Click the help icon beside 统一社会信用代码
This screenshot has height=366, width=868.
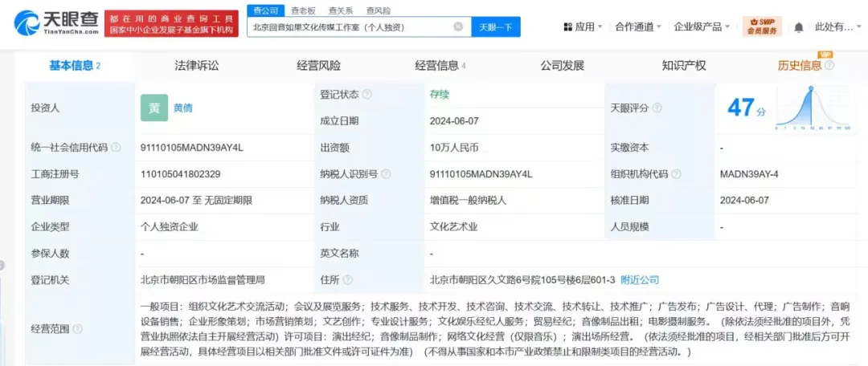pyautogui.click(x=116, y=148)
